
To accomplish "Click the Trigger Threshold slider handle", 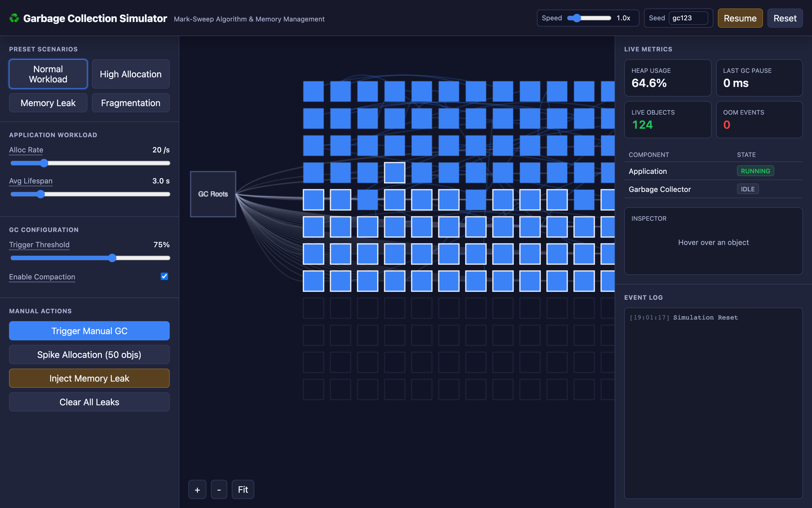I will tap(112, 258).
